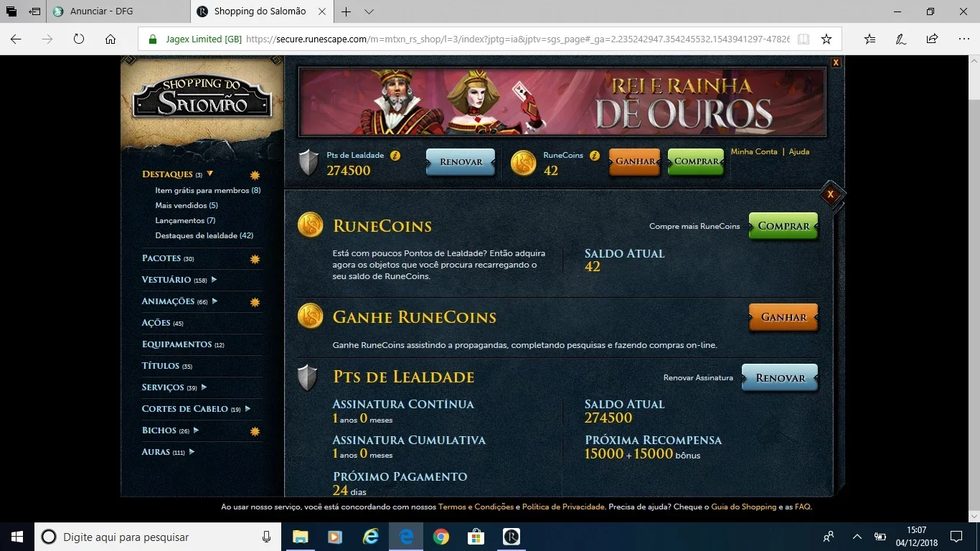The image size is (980, 551).
Task: Click the RuneScape taskbar icon
Action: click(x=511, y=537)
